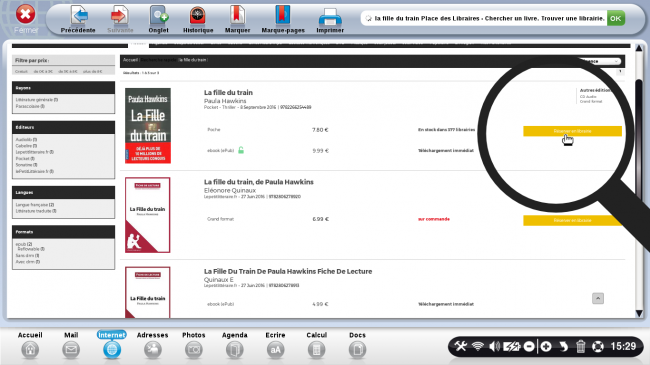Launch the Calcul calculator app

[x=316, y=345]
